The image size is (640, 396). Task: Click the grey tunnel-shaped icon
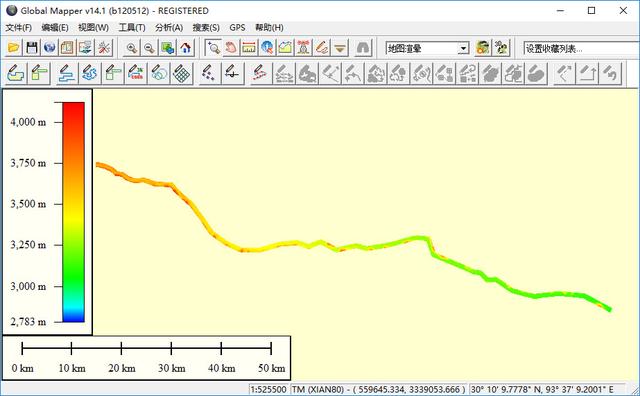363,48
